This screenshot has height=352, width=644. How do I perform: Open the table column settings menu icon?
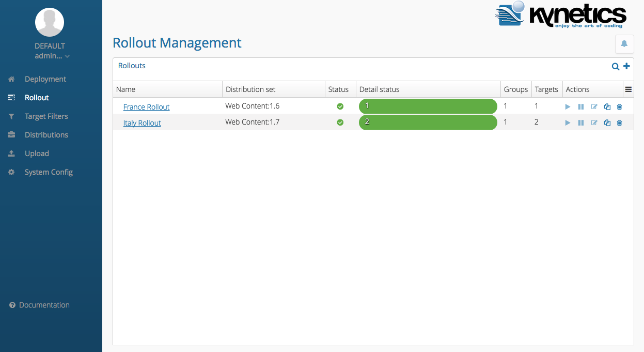click(629, 89)
